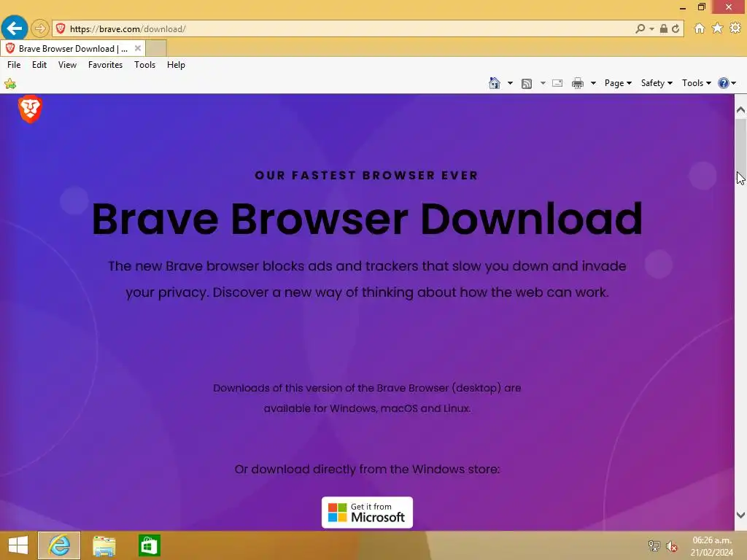The image size is (747, 560).
Task: Open the View menu
Action: tap(67, 65)
